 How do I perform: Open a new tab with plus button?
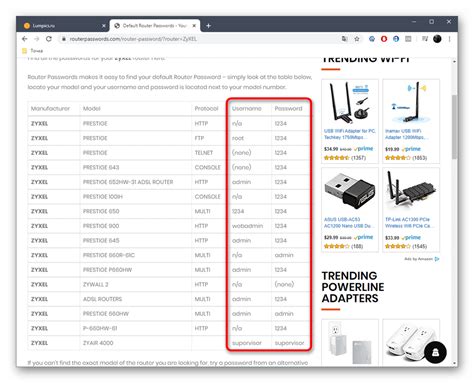point(208,26)
